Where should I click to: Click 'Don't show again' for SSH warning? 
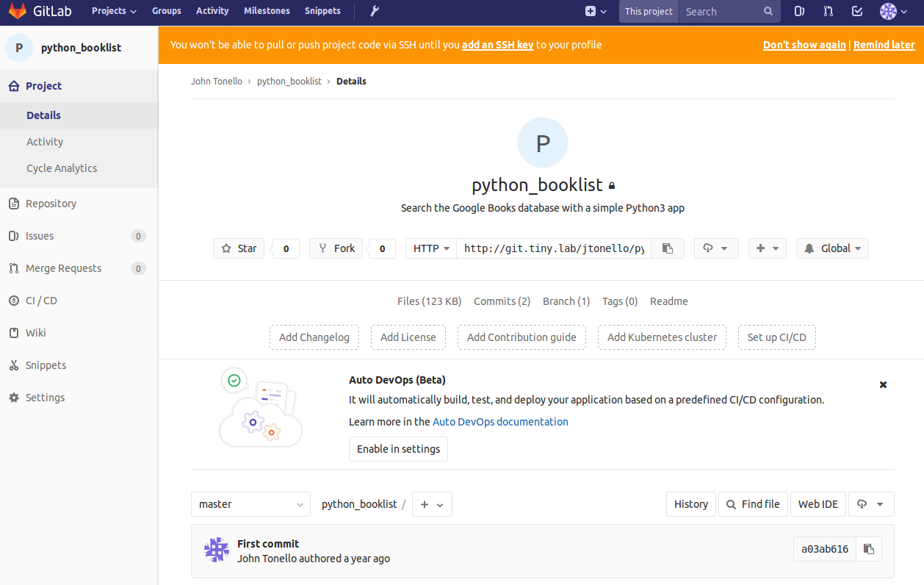click(x=804, y=45)
